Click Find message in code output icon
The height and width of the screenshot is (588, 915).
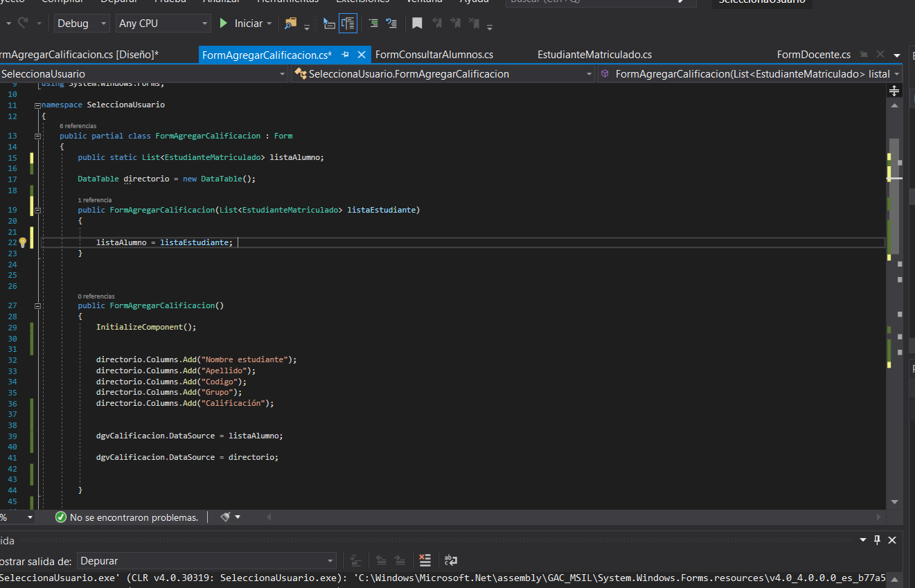point(356,561)
